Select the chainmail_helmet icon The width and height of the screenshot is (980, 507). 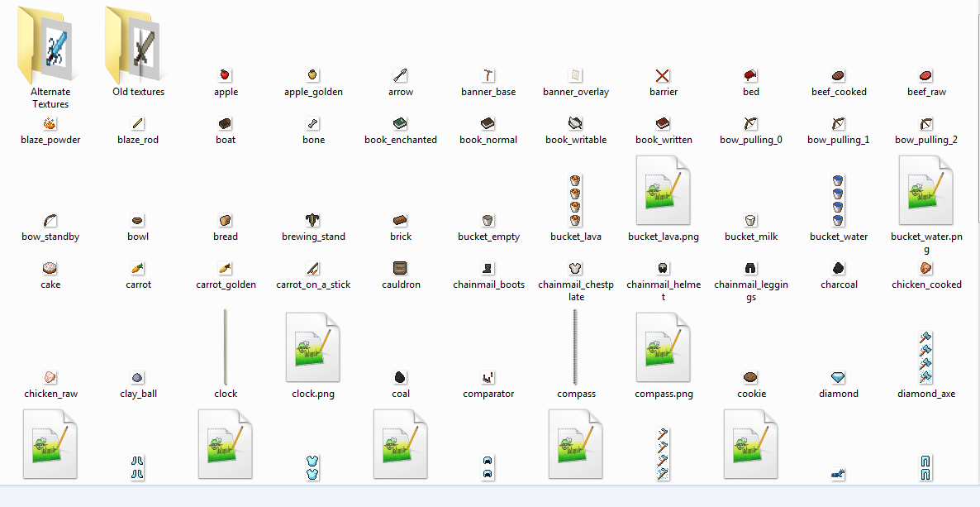click(x=664, y=268)
